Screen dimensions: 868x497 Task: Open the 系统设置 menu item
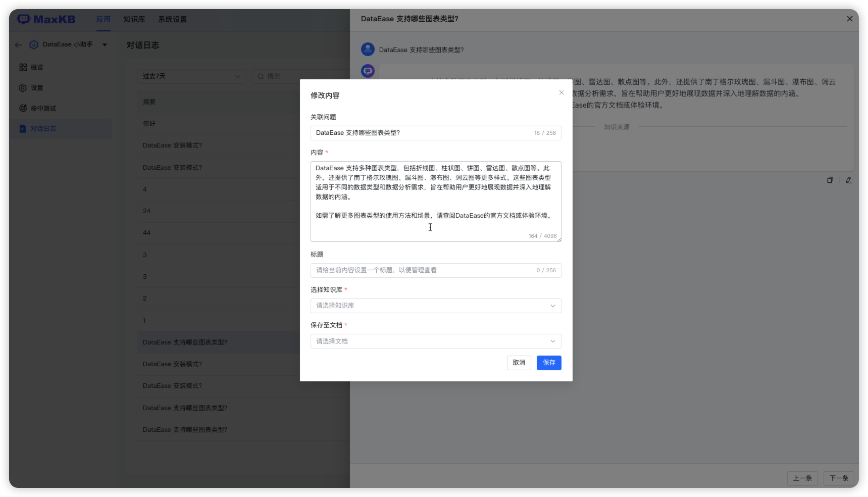172,19
